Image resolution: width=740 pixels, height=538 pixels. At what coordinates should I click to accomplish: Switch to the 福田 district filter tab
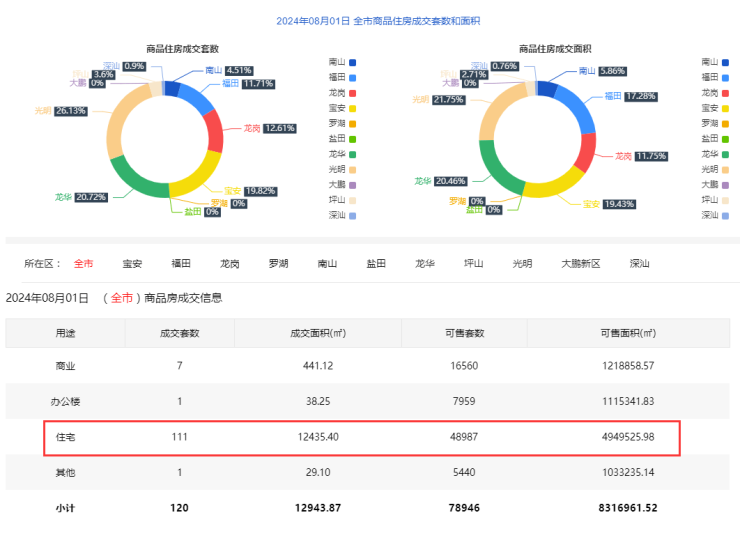181,264
